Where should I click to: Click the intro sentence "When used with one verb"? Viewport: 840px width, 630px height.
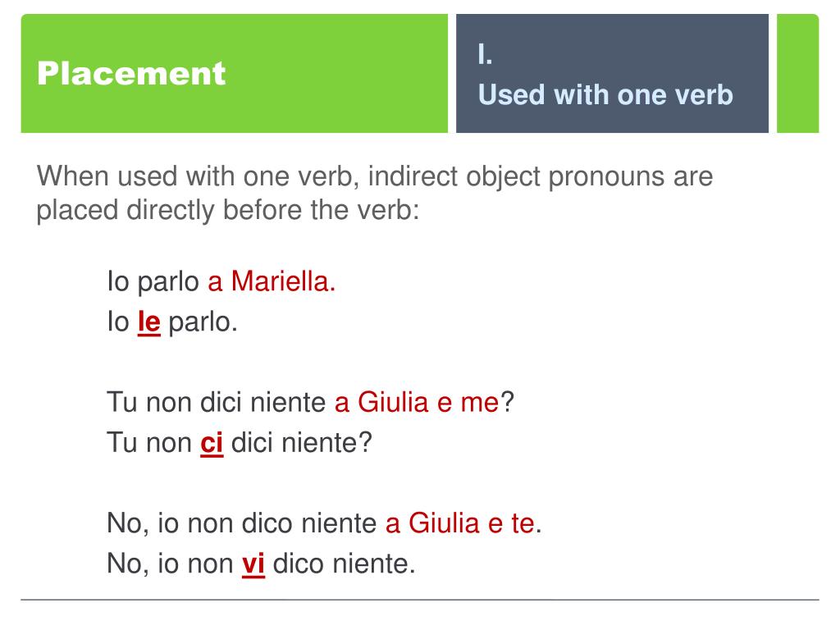point(198,177)
